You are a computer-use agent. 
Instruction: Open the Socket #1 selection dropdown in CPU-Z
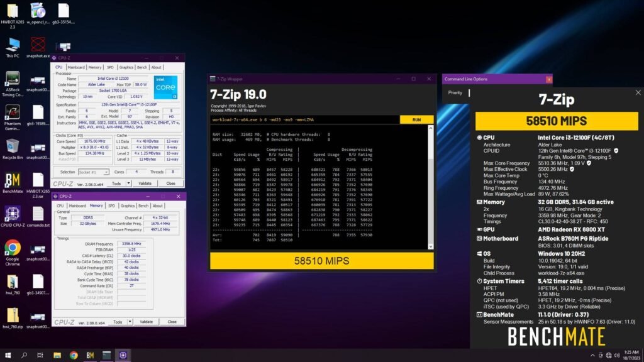106,172
